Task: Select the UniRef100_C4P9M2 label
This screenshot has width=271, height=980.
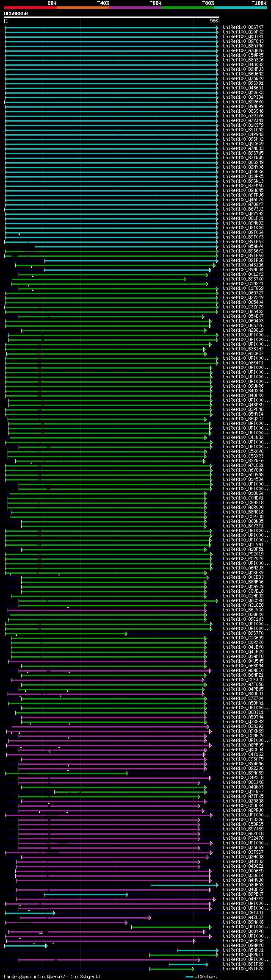Action: click(x=243, y=135)
